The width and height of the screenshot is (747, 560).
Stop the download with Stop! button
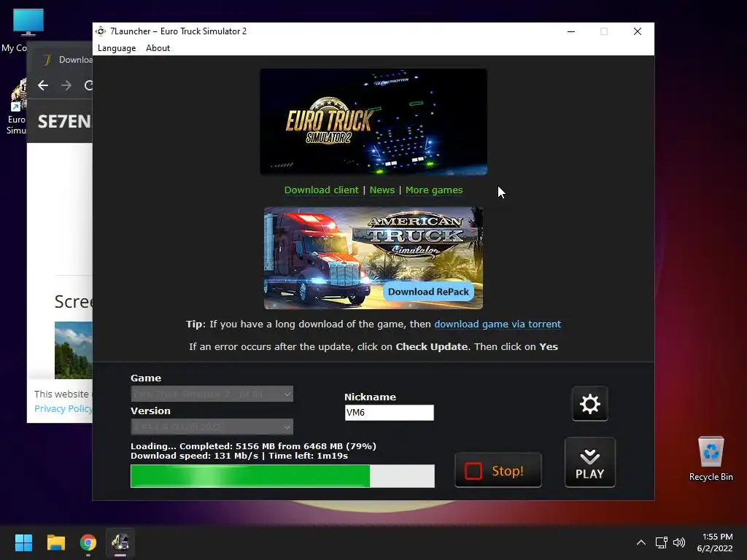click(498, 470)
